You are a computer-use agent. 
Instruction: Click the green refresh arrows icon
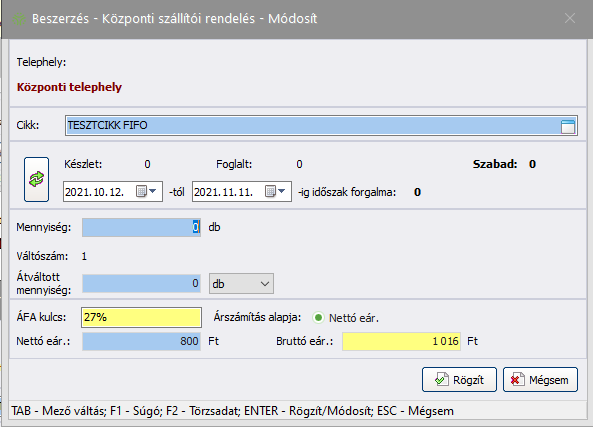[36, 179]
